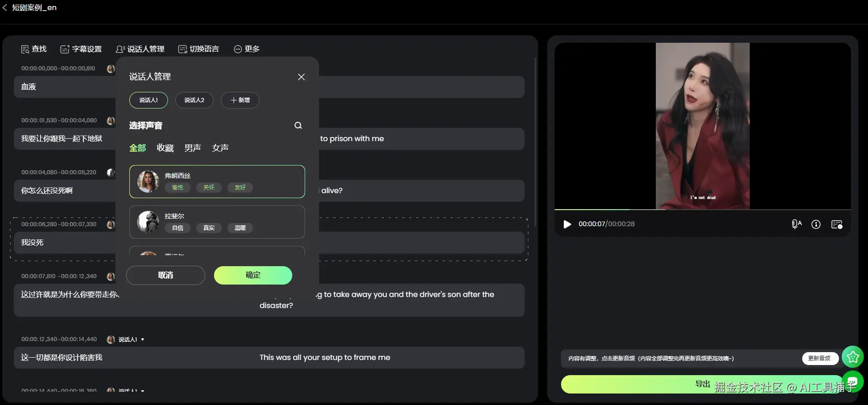Click the voice search magnifier icon
The width and height of the screenshot is (868, 405).
[298, 125]
